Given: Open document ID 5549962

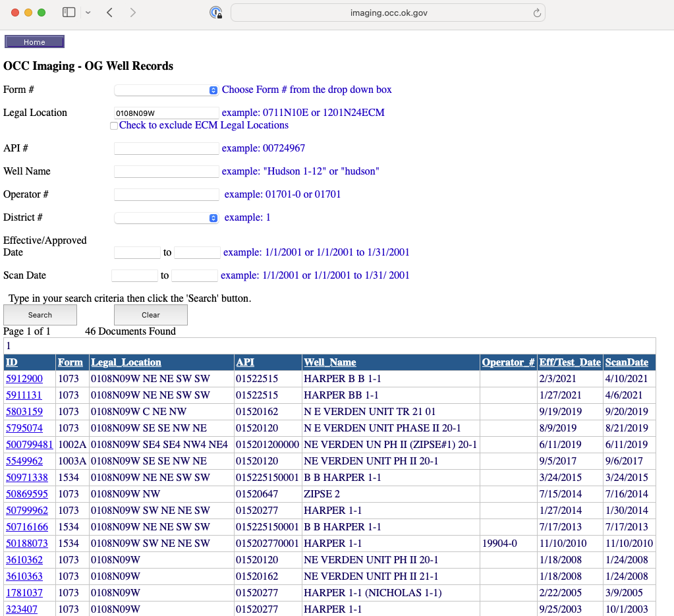Looking at the screenshot, I should [24, 461].
